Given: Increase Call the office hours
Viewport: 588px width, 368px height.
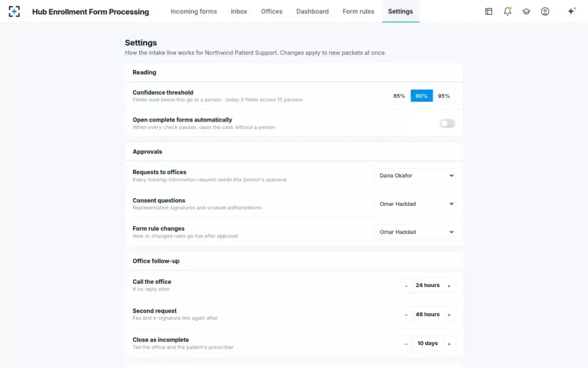Looking at the screenshot, I should 449,286.
